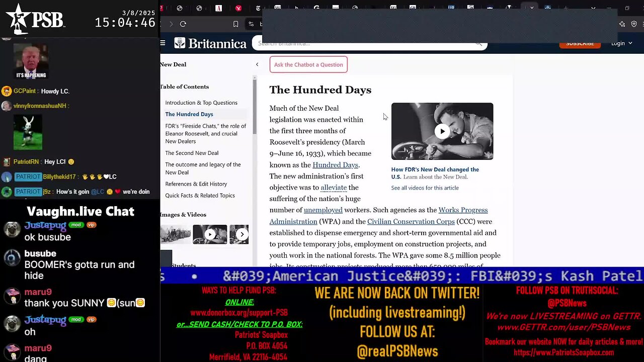The height and width of the screenshot is (362, 644).
Task: Click busube avatar in Vaughn chat
Action: pos(12,258)
